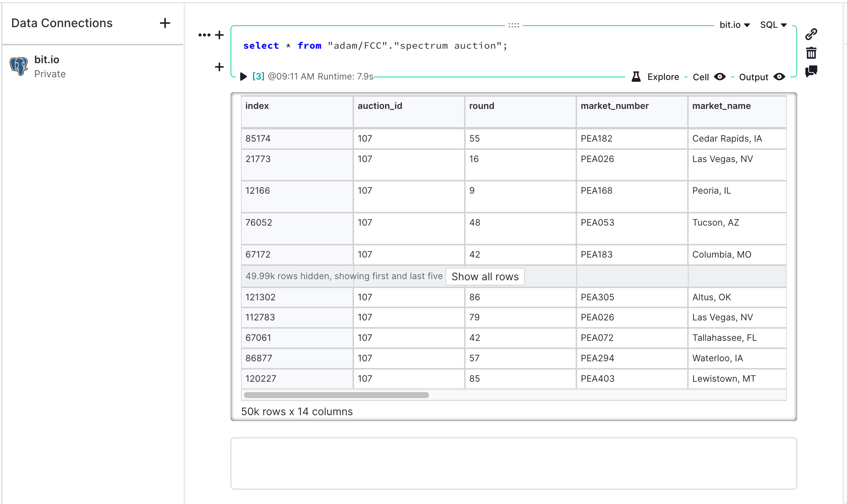Open the SQL language dropdown
This screenshot has height=504, width=847.
[x=773, y=25]
